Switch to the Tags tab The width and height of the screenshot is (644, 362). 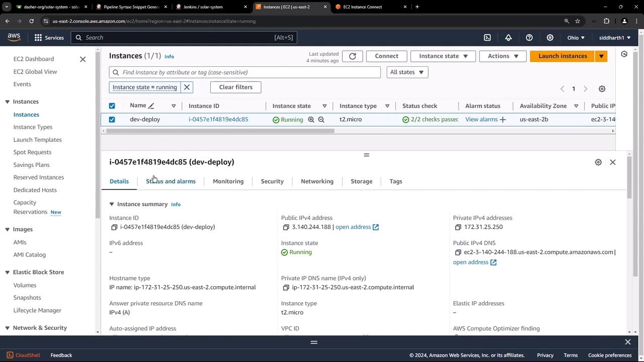(x=395, y=182)
